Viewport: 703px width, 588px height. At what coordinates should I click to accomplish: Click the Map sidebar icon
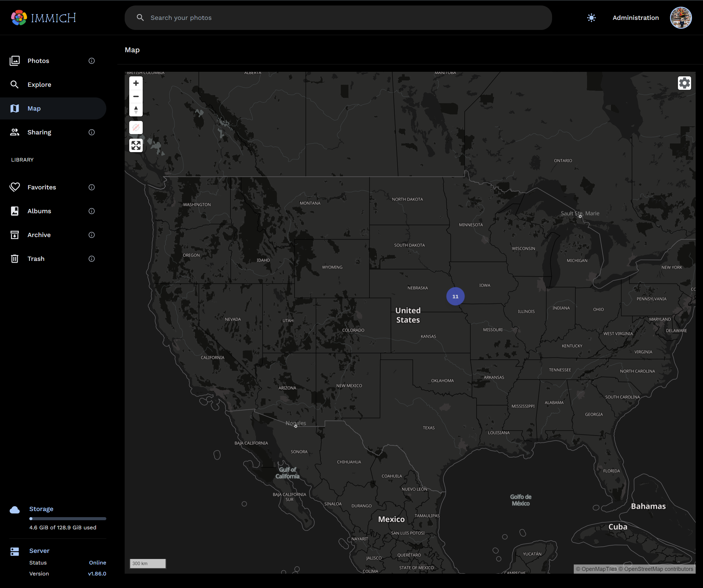tap(15, 109)
